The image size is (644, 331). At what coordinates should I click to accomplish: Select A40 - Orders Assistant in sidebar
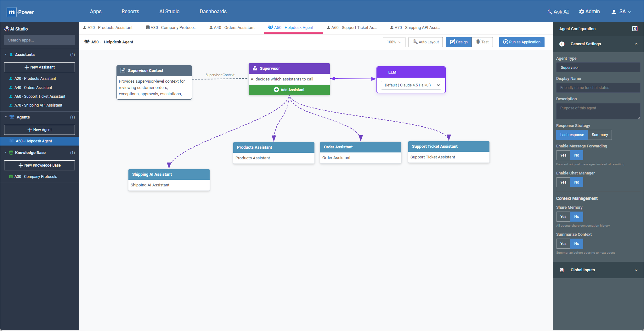(x=33, y=88)
